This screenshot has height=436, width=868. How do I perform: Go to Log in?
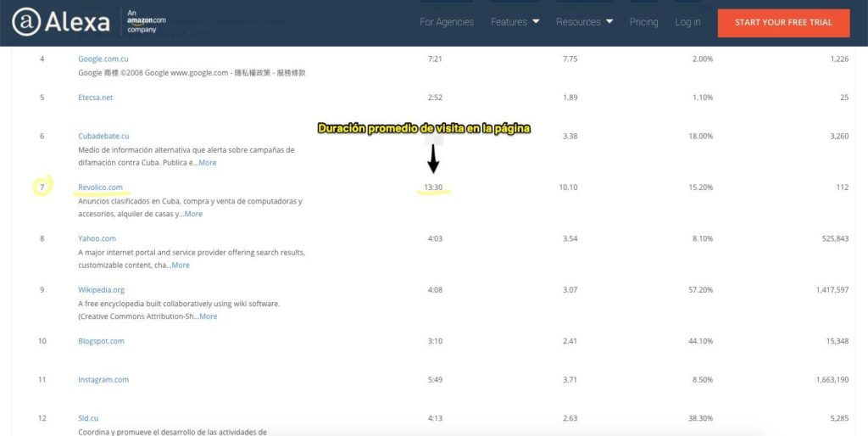click(687, 22)
